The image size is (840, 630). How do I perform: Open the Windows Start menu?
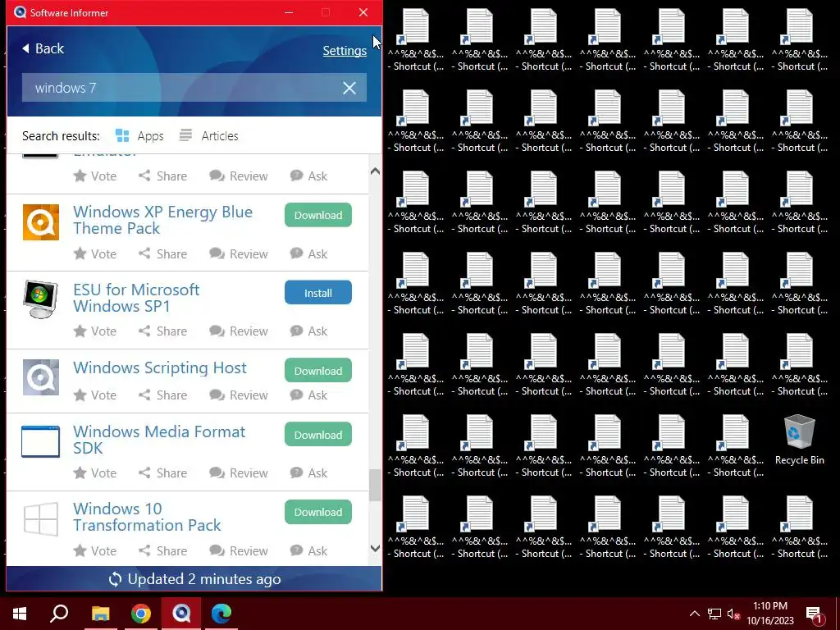point(20,614)
